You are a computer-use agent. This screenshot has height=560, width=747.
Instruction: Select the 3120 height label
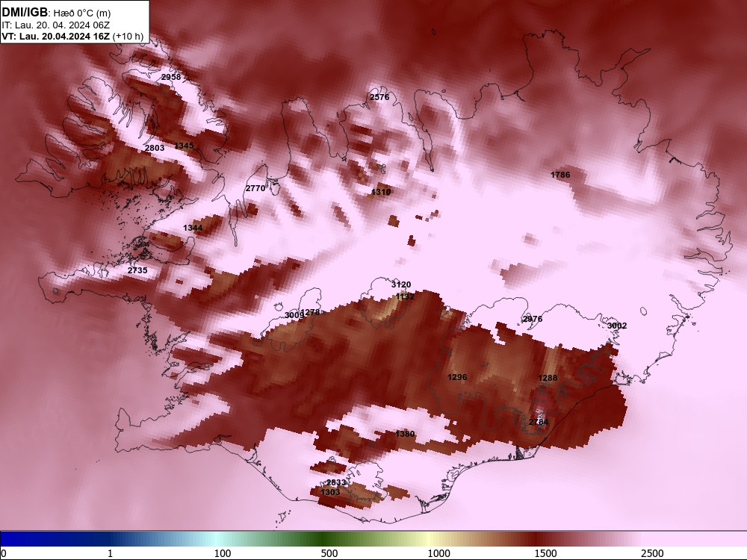coord(401,284)
